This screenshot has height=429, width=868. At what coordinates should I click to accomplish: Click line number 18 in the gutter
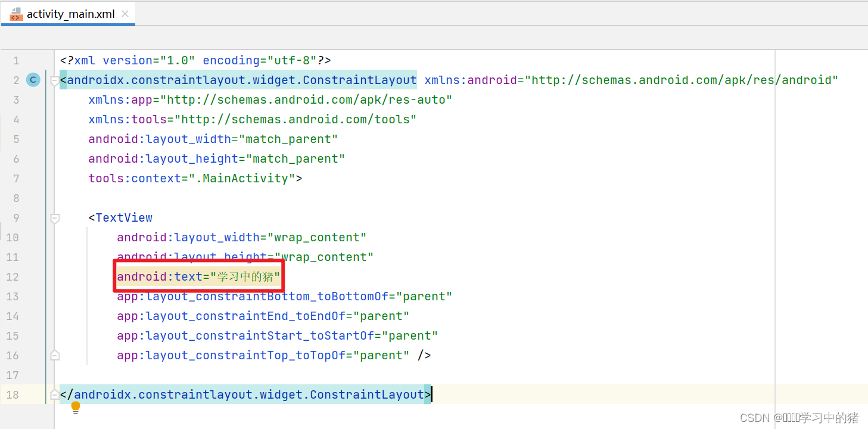click(13, 394)
